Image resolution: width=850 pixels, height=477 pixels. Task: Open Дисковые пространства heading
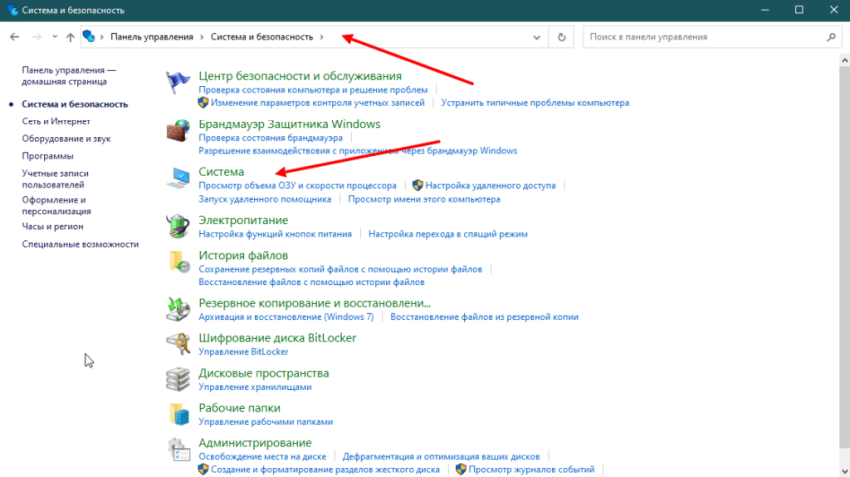point(263,373)
